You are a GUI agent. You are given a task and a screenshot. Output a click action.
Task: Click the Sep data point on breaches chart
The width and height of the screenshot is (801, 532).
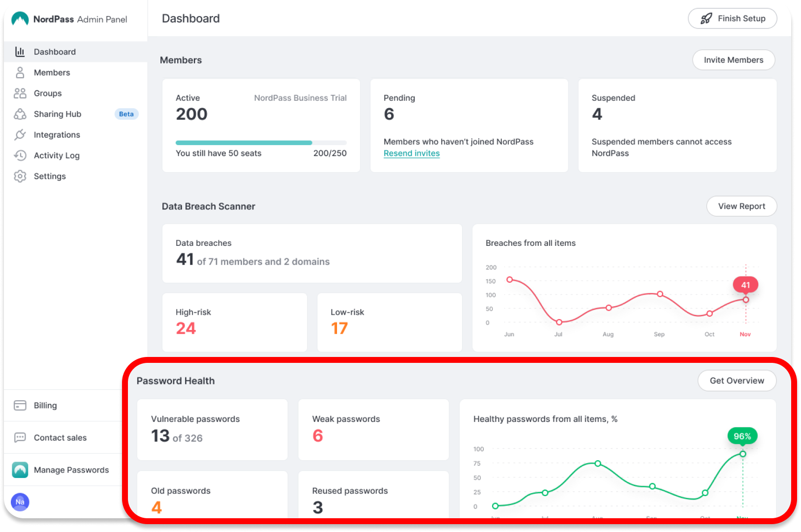660,294
